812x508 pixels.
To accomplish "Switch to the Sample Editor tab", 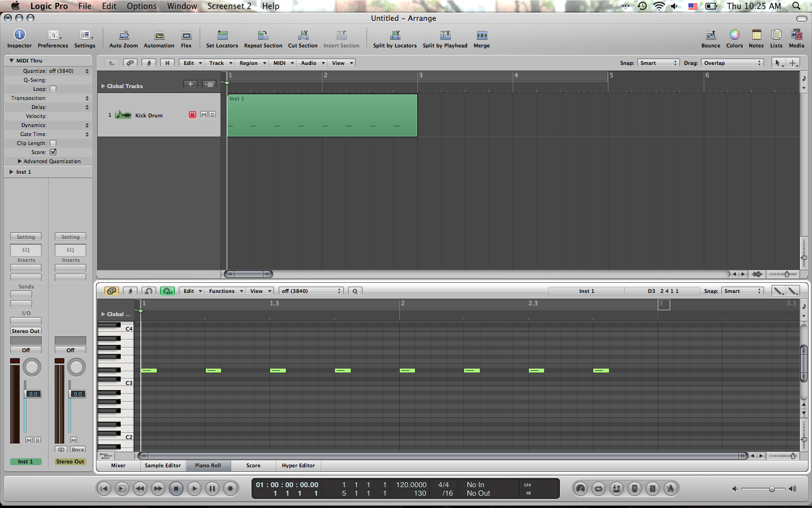I will point(163,466).
